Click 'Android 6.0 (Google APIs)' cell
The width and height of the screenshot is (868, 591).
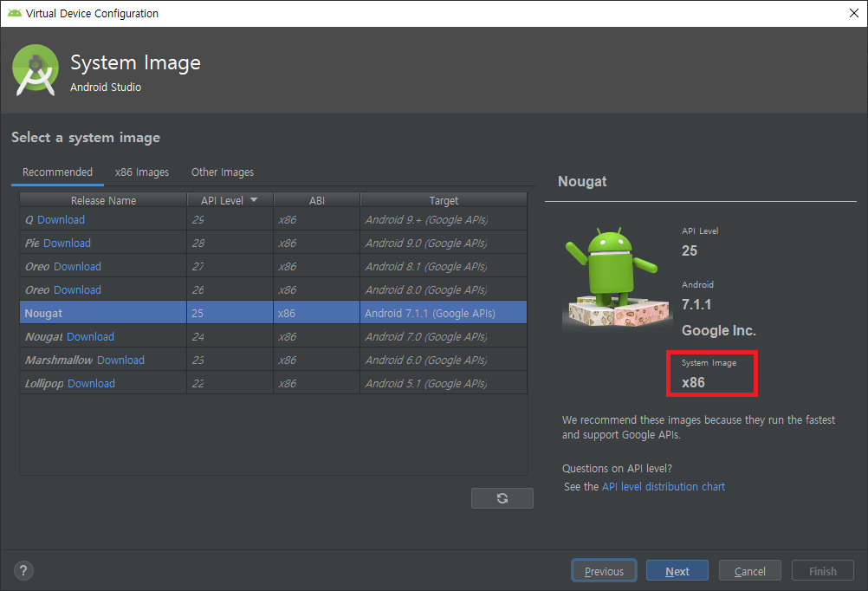(444, 360)
